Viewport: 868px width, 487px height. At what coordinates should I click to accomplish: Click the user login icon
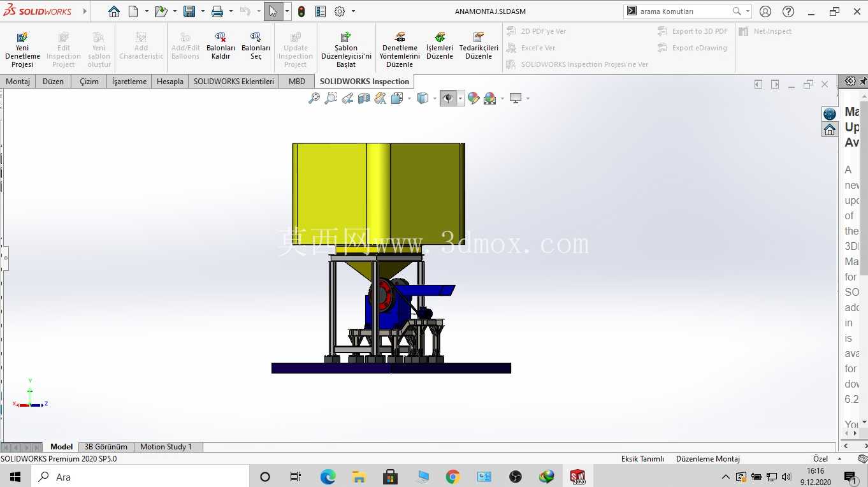[765, 11]
